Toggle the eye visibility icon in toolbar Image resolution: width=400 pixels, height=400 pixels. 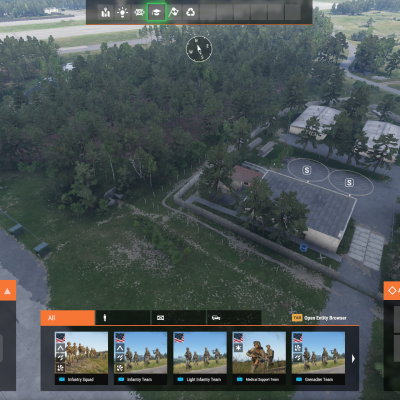coord(139,13)
